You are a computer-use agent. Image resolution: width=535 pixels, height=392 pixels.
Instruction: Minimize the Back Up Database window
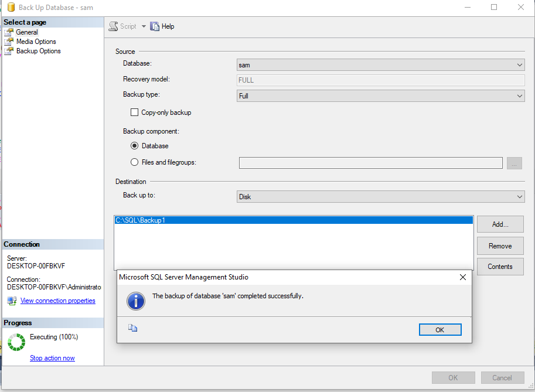[x=468, y=7]
